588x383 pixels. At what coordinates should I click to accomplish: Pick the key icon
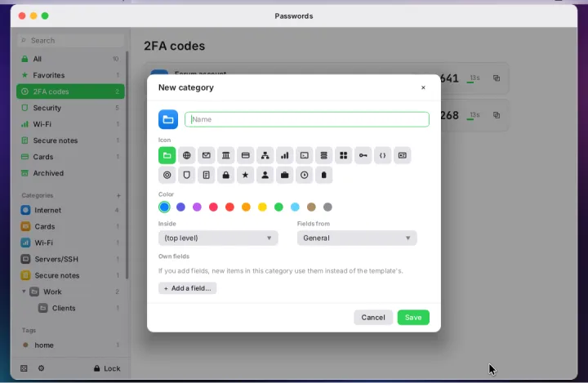tap(363, 155)
